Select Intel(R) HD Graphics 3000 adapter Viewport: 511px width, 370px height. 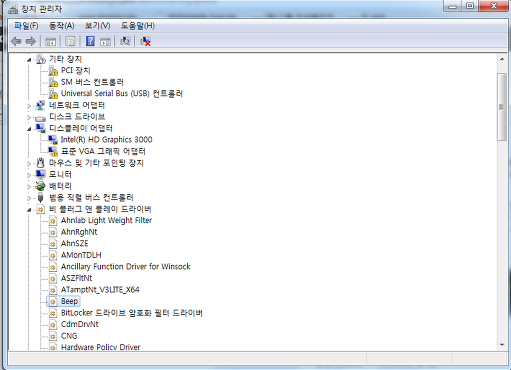(107, 140)
